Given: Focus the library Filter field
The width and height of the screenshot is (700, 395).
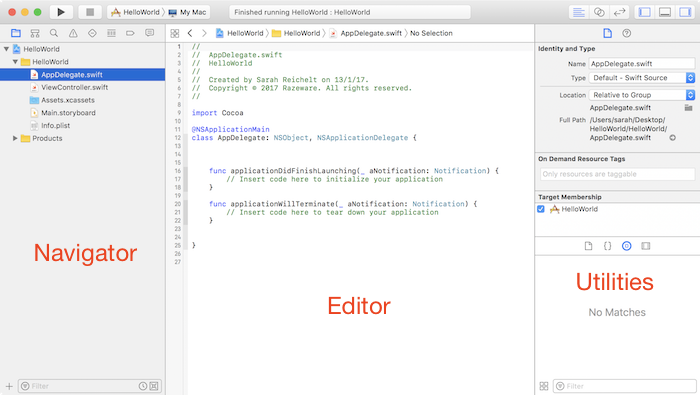Looking at the screenshot, I should pos(625,386).
